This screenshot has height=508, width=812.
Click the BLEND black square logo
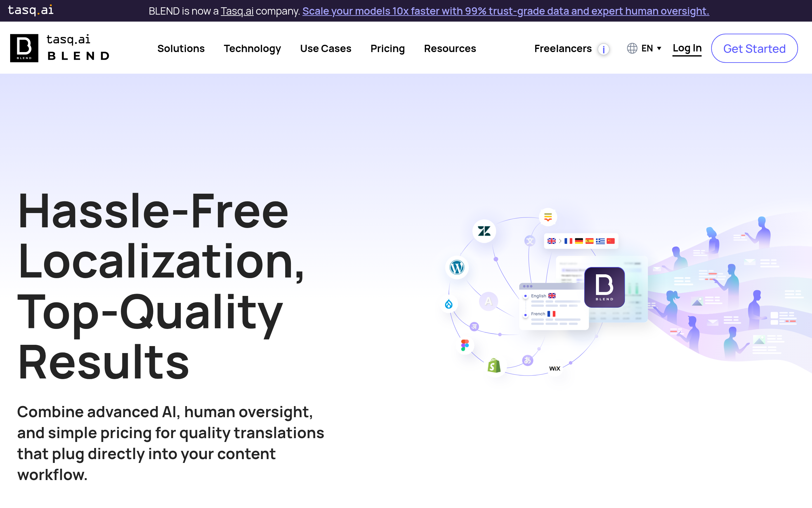tap(24, 48)
